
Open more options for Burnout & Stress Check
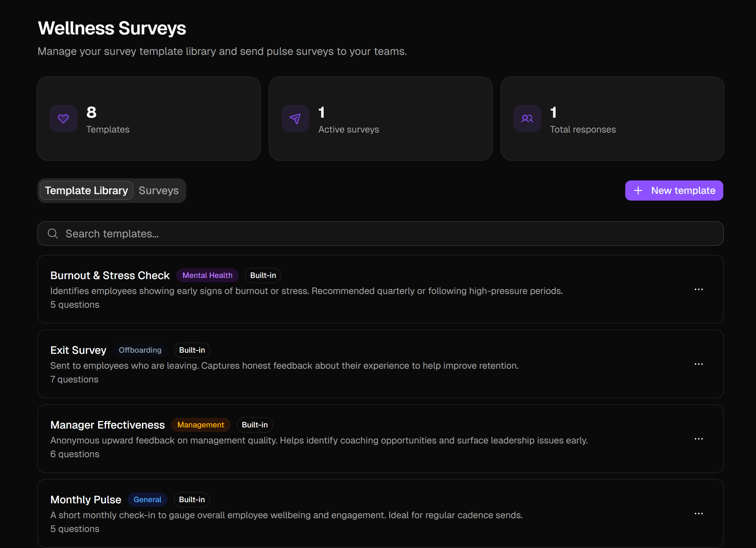(699, 289)
